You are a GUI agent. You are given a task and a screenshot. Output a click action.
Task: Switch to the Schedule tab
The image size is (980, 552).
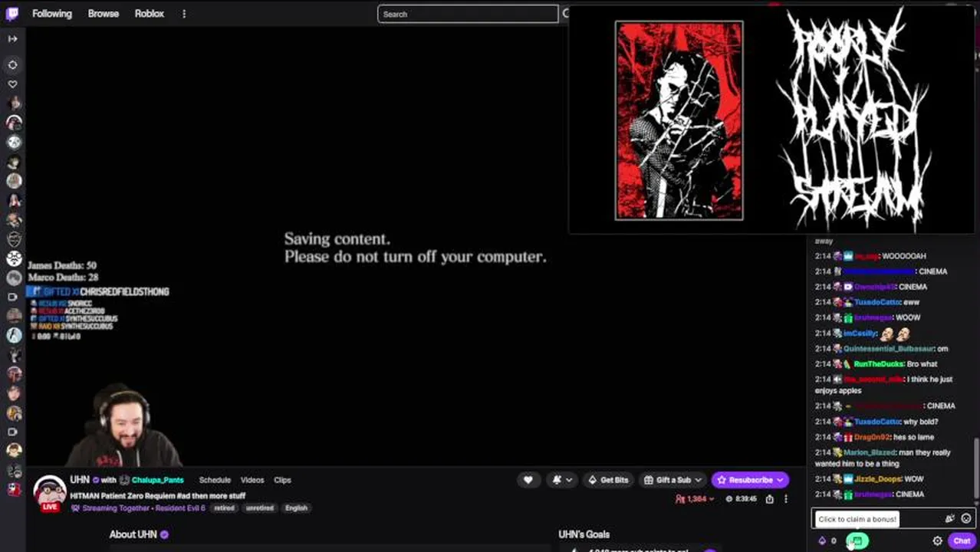point(215,480)
